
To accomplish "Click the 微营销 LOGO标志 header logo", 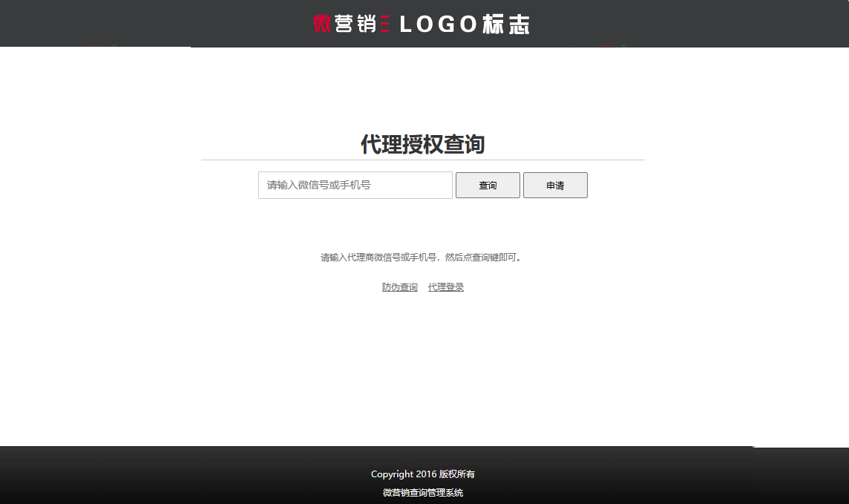I will [x=422, y=24].
